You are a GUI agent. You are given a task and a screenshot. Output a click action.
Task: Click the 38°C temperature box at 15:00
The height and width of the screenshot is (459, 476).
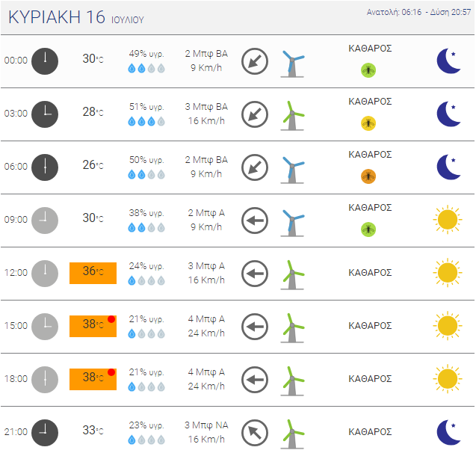click(93, 326)
